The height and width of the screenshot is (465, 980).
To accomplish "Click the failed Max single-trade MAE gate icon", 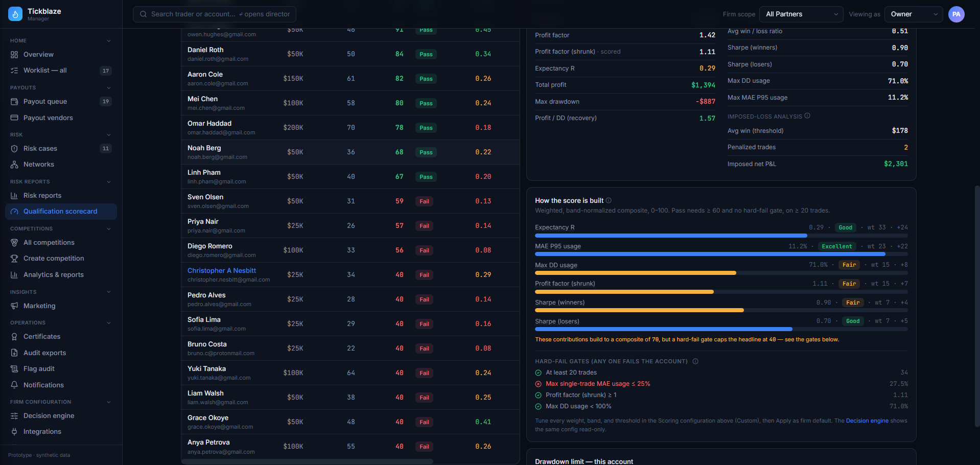I will point(538,384).
